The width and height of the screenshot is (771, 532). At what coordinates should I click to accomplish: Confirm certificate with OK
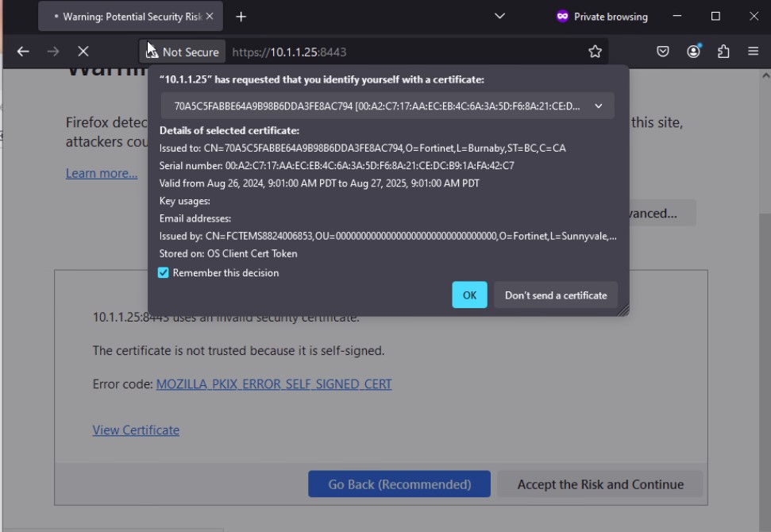(x=469, y=295)
